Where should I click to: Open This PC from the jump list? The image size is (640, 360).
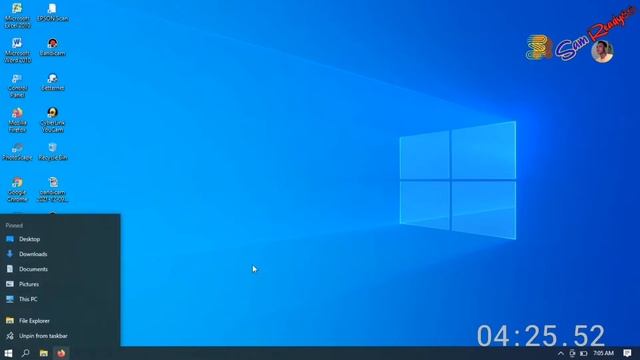point(60,299)
